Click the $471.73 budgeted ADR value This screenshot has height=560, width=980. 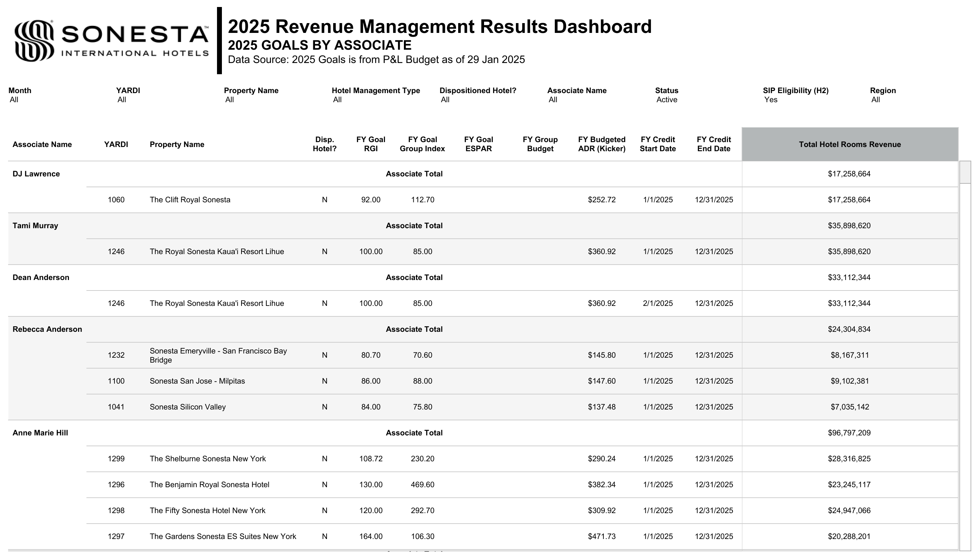point(602,537)
